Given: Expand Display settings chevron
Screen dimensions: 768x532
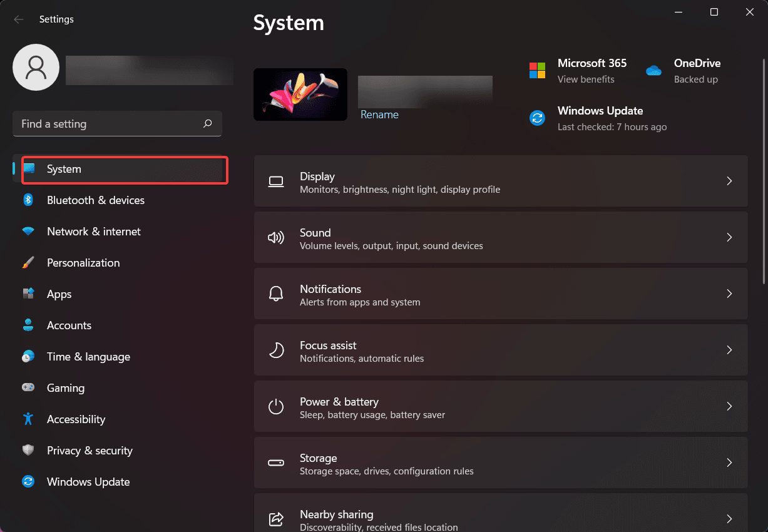Looking at the screenshot, I should [x=729, y=182].
